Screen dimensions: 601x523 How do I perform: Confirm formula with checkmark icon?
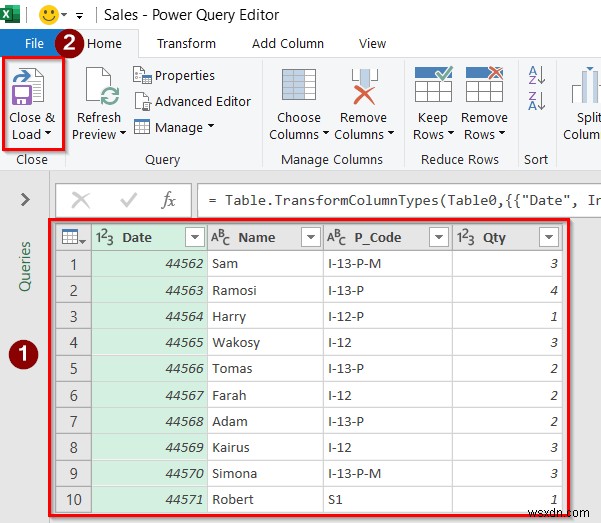point(128,200)
